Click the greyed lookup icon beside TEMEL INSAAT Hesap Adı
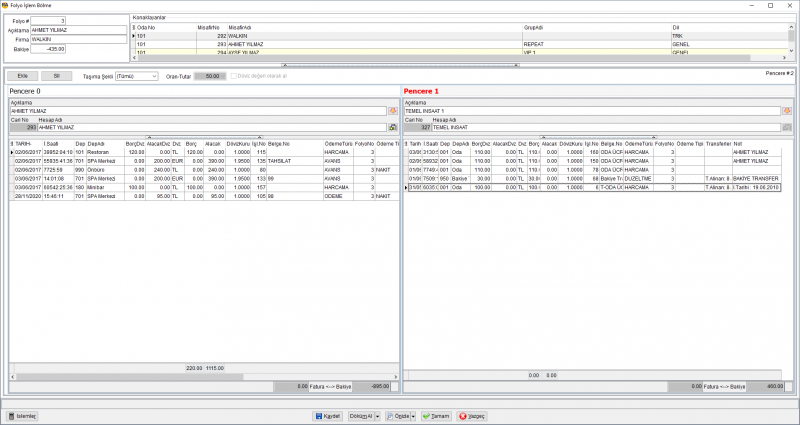 pos(787,128)
